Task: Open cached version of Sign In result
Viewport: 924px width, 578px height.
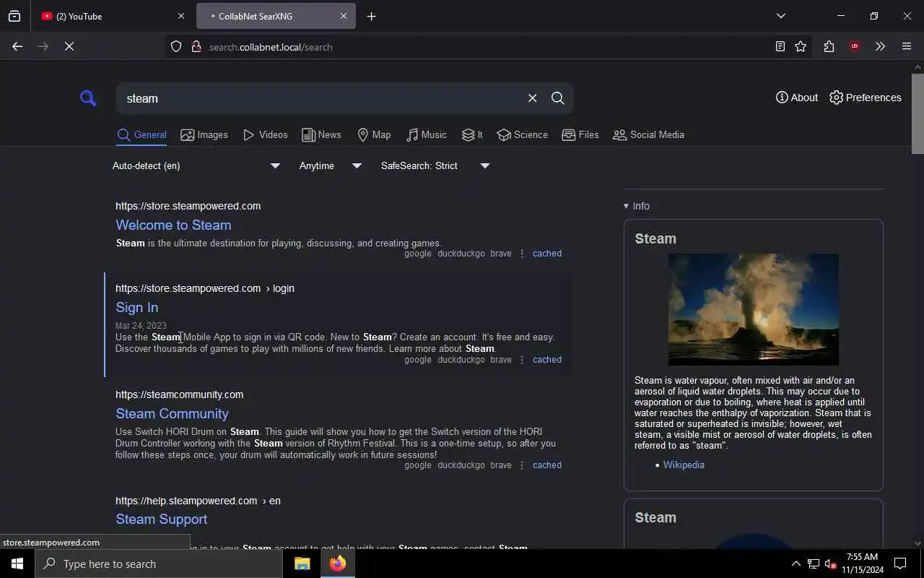Action: [x=547, y=360]
